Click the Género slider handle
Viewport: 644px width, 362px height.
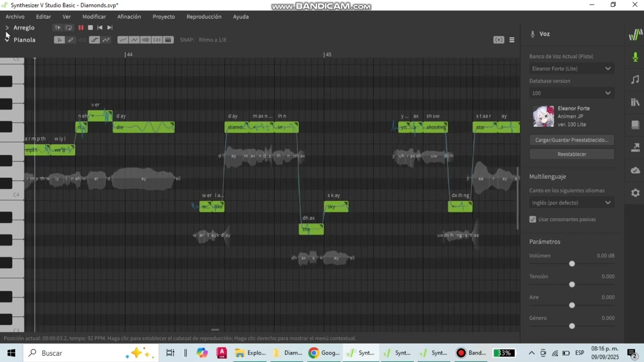pos(572,326)
